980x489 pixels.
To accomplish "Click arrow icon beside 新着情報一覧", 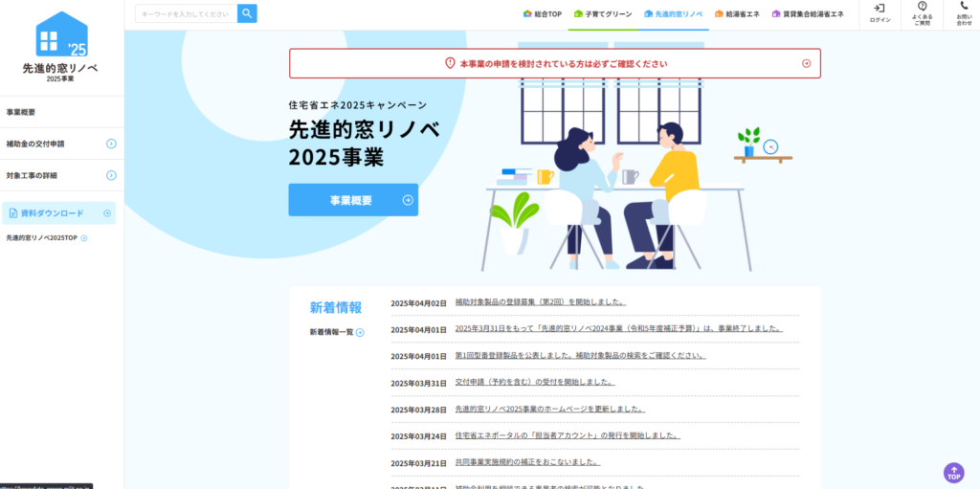I will coord(360,333).
